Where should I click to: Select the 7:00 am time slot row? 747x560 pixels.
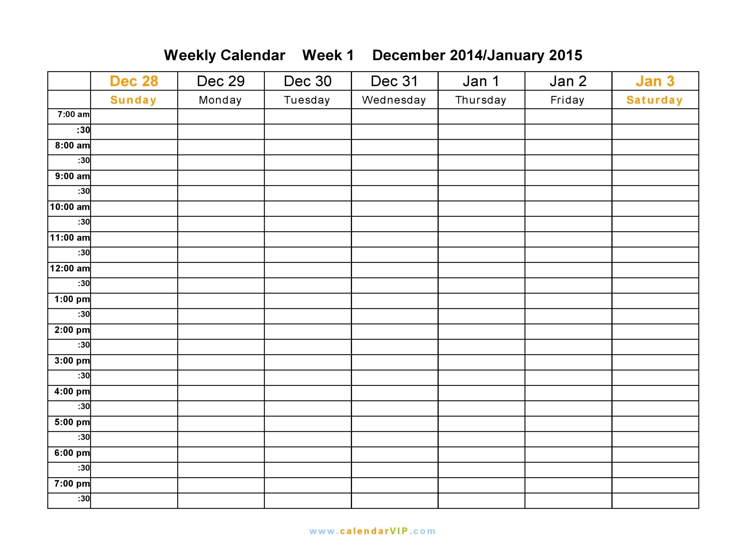coord(373,116)
